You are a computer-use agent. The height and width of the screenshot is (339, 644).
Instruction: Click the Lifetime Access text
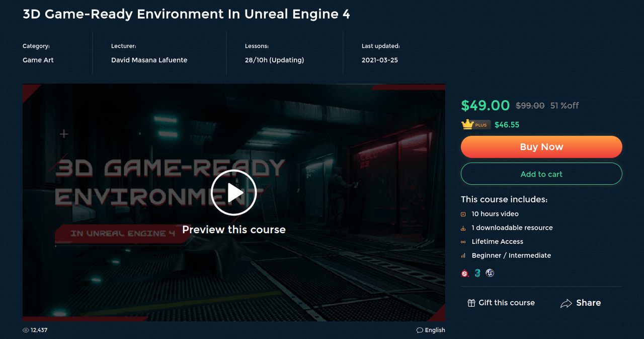click(x=498, y=242)
